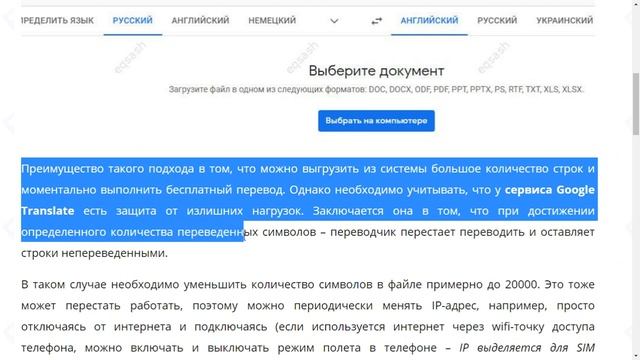Screen dimensions: 640x360
Task: Select the source tab 'Определить язык'
Action: [58, 20]
